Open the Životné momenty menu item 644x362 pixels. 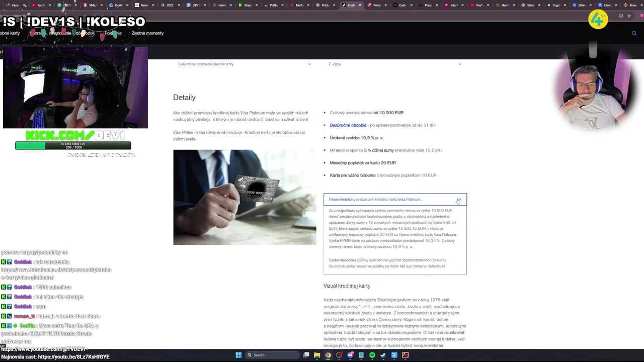[147, 33]
